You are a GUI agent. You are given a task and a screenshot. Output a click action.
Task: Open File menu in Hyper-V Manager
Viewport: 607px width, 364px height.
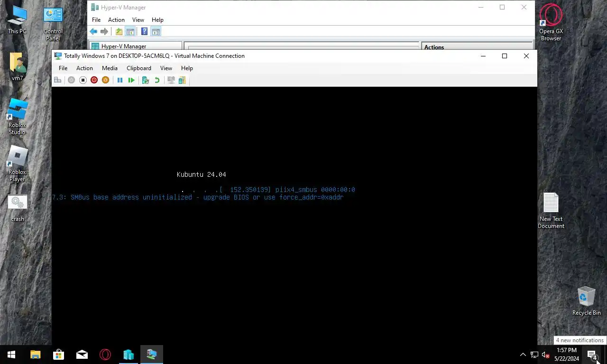click(x=96, y=20)
